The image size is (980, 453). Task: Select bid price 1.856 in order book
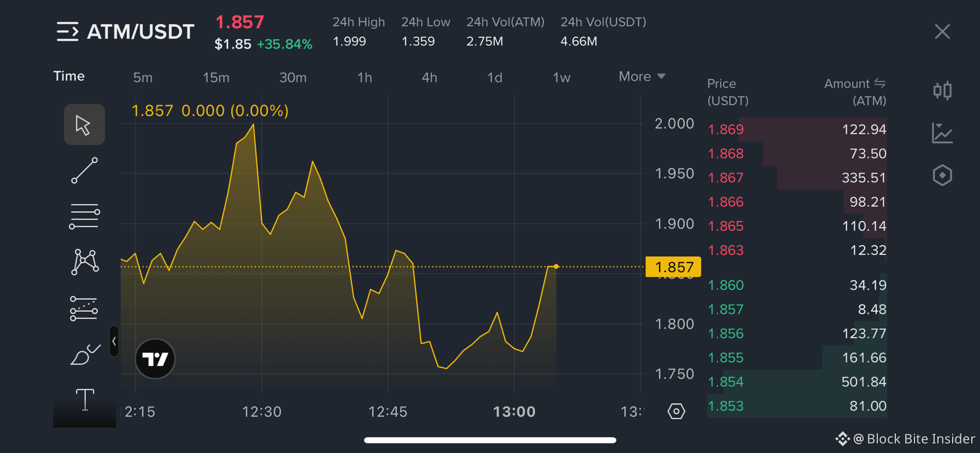coord(725,333)
